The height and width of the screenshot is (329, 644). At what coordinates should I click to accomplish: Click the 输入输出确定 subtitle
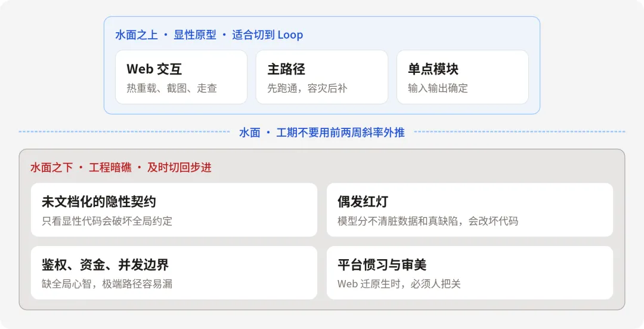[x=438, y=88]
